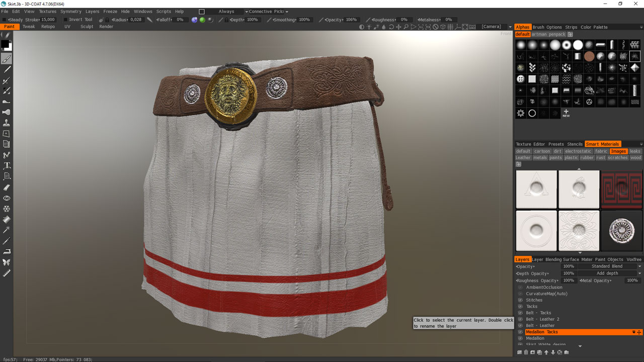The image size is (644, 362).
Task: Select the rust smart material category
Action: tap(601, 158)
